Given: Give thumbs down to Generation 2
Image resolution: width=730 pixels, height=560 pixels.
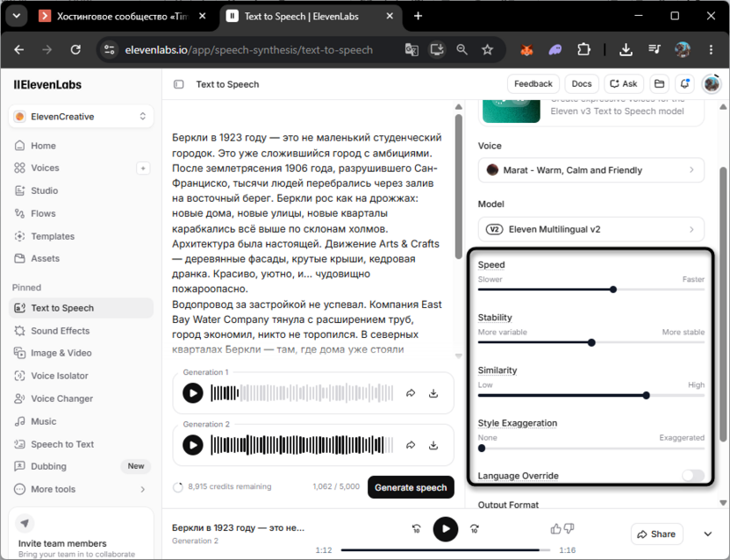Looking at the screenshot, I should [x=569, y=528].
